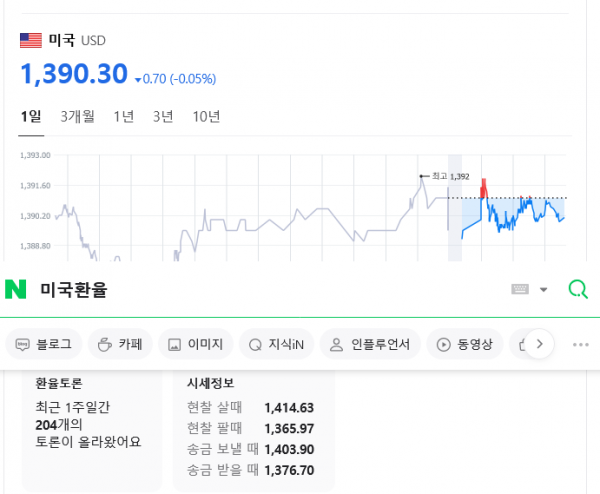Select the 인플루언서 category chip

(x=370, y=345)
